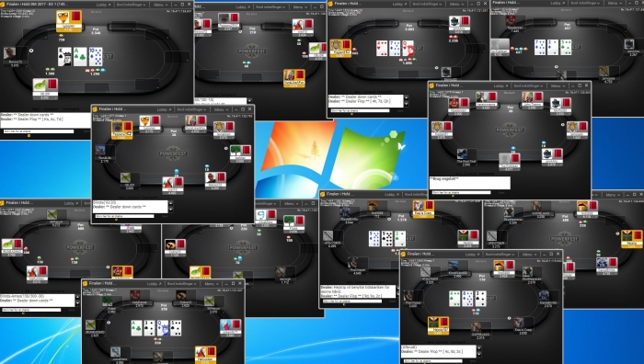The width and height of the screenshot is (644, 364).
Task: Click the dealer button chip near Kasra Cosy
Action: tap(510, 318)
